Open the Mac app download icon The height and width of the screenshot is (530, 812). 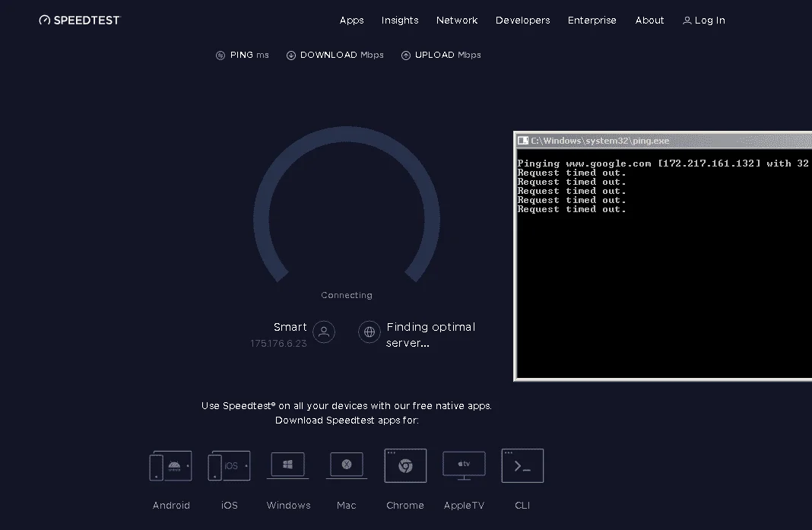pos(347,466)
